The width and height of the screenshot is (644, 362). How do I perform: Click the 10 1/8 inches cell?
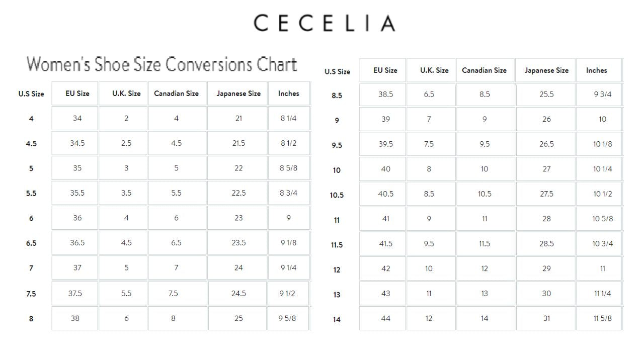click(602, 144)
